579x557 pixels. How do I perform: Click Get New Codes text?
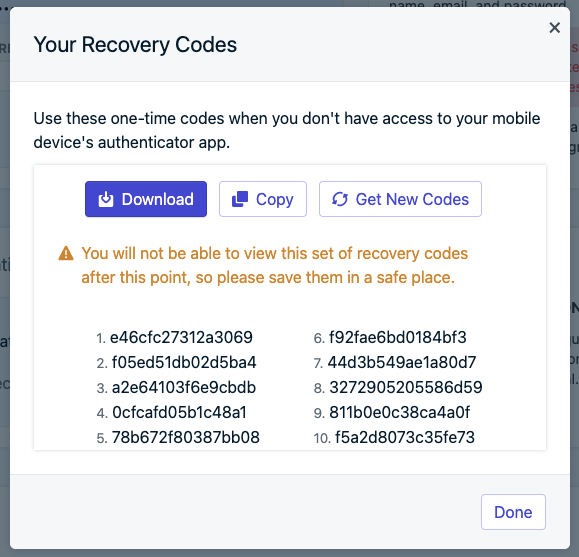pos(412,199)
